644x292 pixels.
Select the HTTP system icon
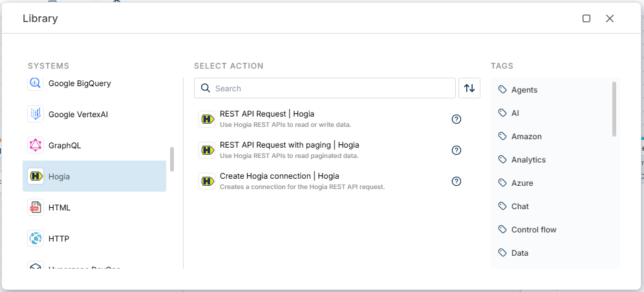pyautogui.click(x=36, y=238)
